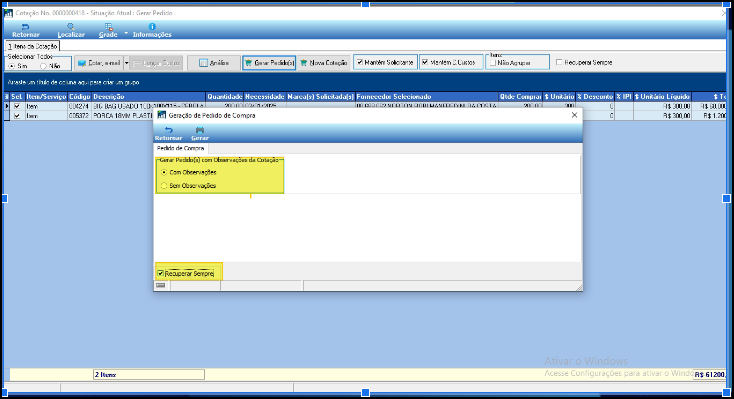The image size is (734, 399).
Task: Click the Grade toolbar icon
Action: click(108, 30)
